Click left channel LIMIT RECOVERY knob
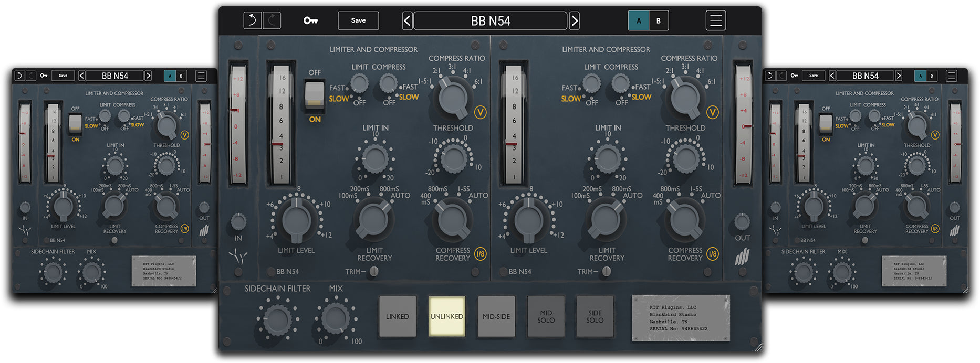This screenshot has width=980, height=363. tap(374, 219)
